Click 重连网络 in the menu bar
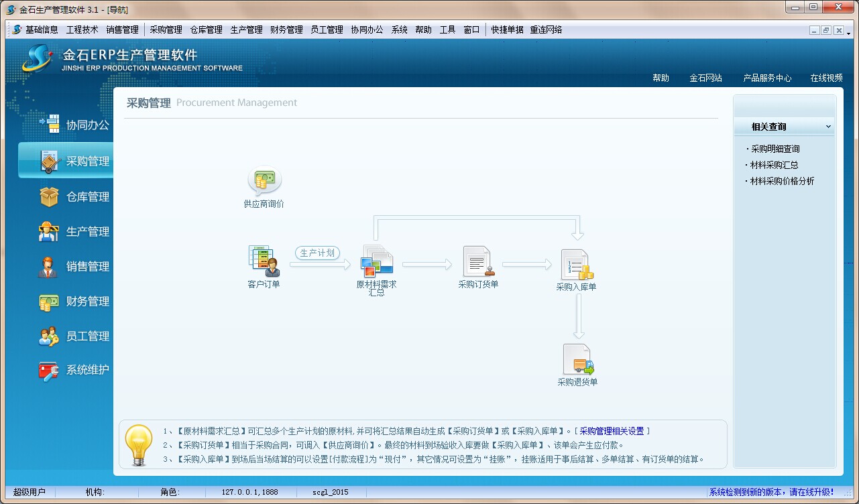The width and height of the screenshot is (859, 504). (546, 29)
